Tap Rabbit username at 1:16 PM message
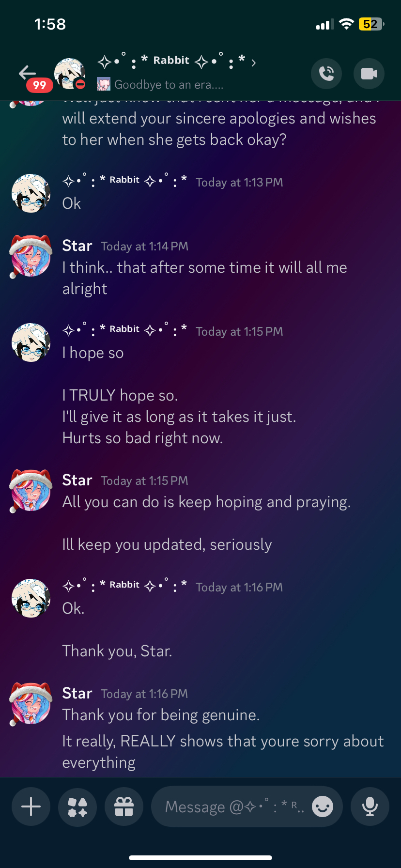The width and height of the screenshot is (401, 868). (125, 585)
